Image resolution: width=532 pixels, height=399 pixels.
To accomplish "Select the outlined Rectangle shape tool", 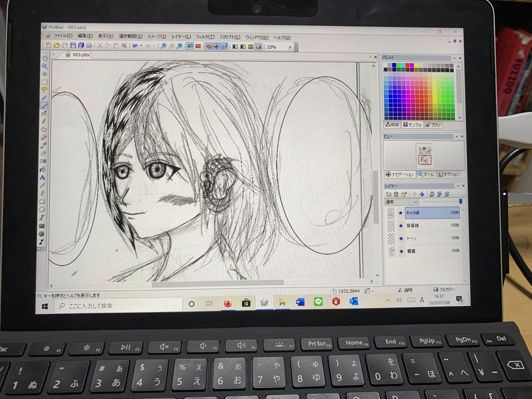I will tap(42, 202).
